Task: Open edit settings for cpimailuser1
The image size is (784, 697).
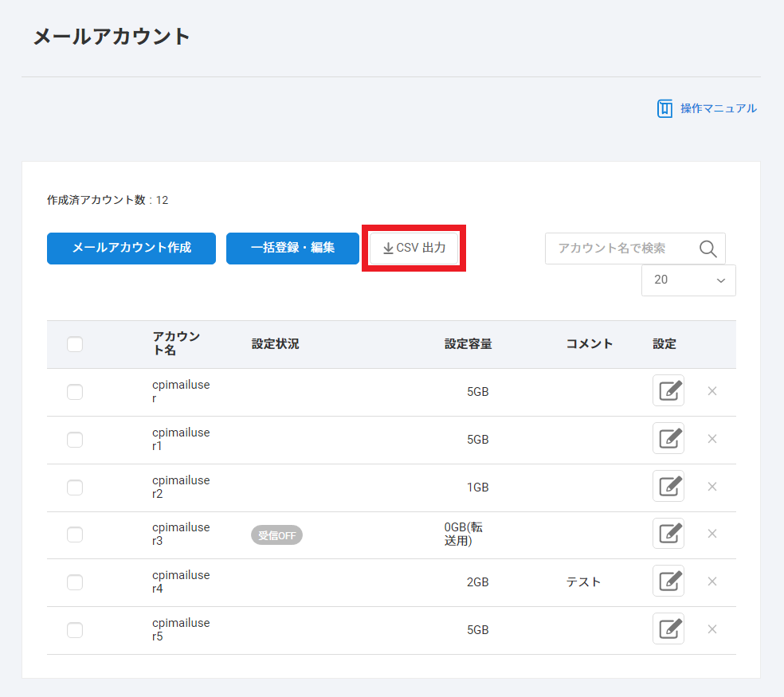Action: tap(668, 439)
